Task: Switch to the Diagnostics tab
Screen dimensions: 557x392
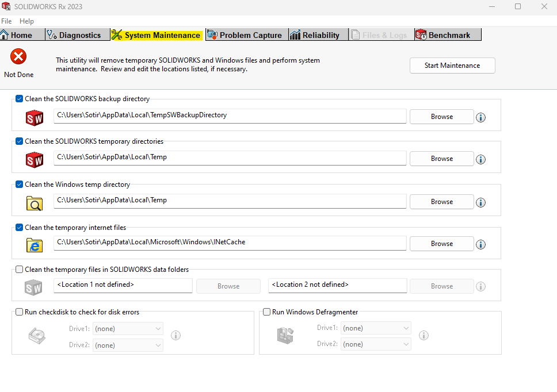Action: point(74,35)
